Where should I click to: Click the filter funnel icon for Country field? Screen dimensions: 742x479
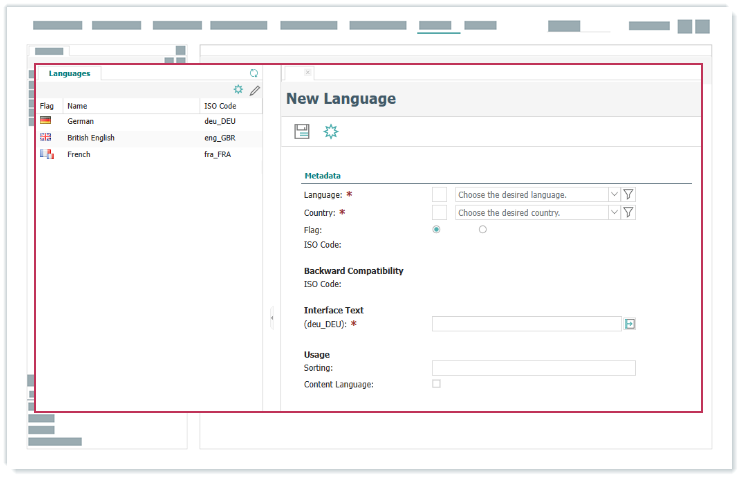pos(628,212)
